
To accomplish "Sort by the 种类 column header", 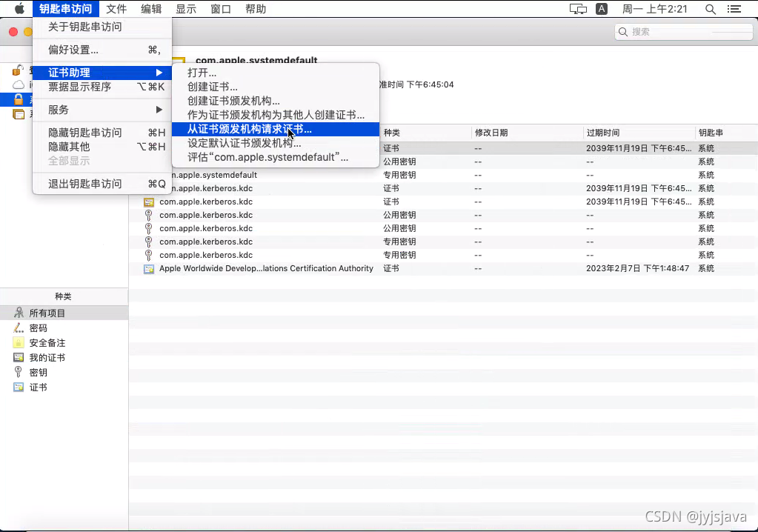I will 425,133.
